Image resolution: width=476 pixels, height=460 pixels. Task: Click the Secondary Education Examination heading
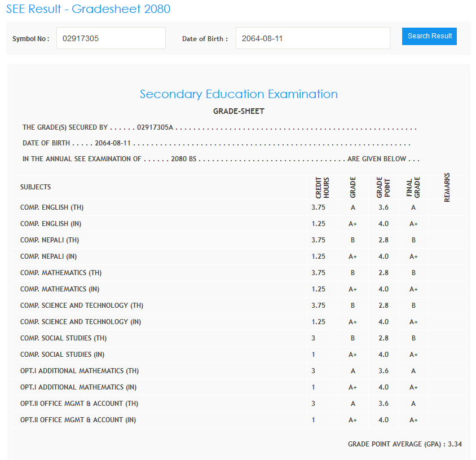(239, 94)
